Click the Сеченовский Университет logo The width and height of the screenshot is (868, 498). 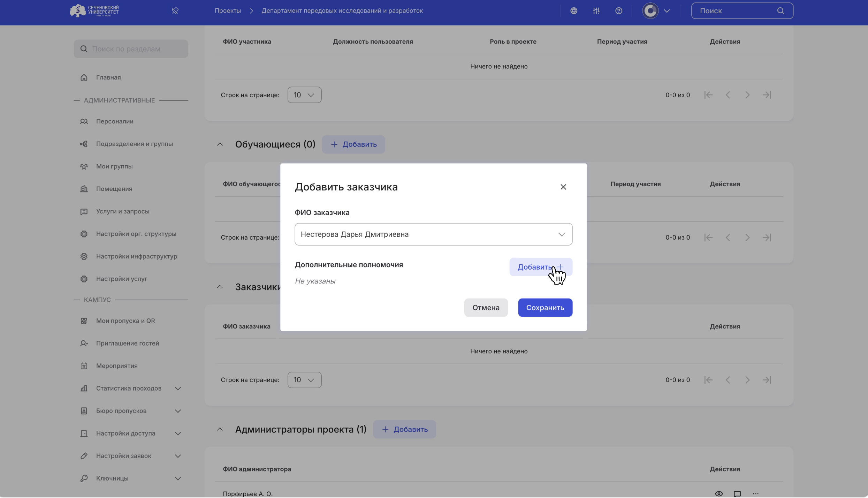pos(94,11)
